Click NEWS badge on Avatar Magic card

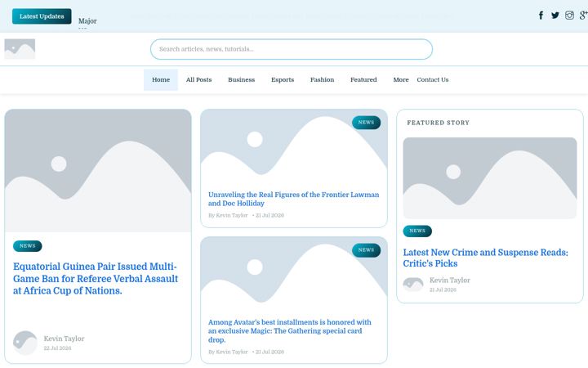coord(366,250)
